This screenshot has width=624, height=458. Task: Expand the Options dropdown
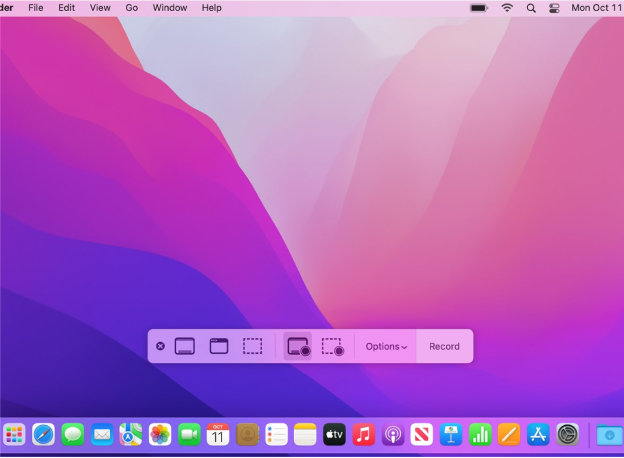(x=386, y=347)
